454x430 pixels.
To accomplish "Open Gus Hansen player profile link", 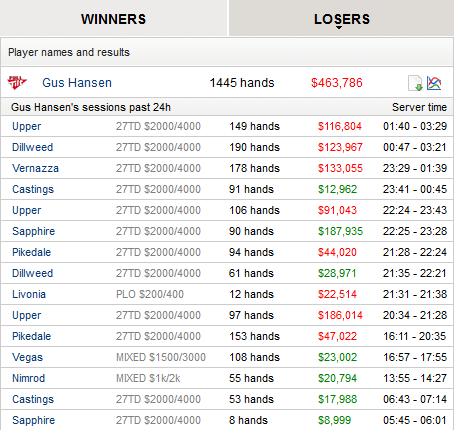I will 77,83.
